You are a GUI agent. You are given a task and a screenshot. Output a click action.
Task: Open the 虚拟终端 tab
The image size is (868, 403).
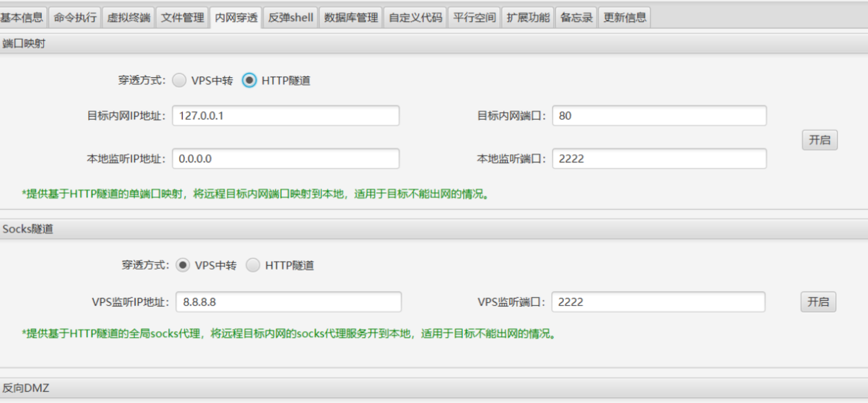coord(128,17)
